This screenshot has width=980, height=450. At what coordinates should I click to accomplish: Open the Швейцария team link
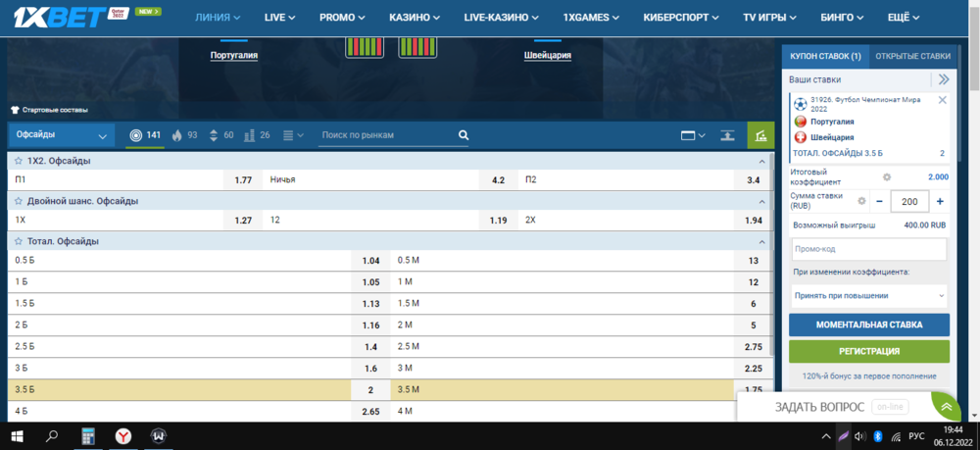pyautogui.click(x=548, y=55)
